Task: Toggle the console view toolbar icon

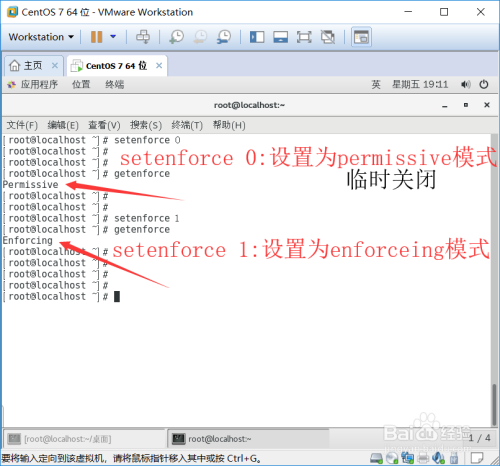Action: pyautogui.click(x=361, y=37)
